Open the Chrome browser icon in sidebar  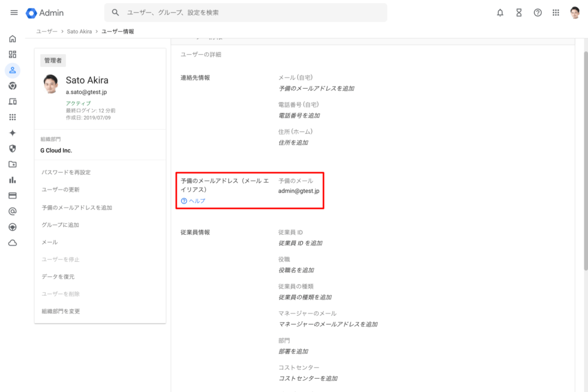(12, 86)
